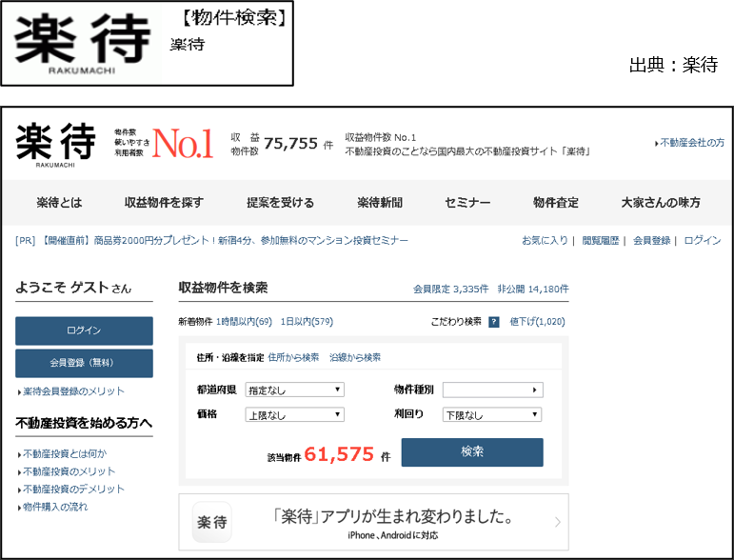This screenshot has width=734, height=560.
Task: Click the question mark help icon
Action: [x=494, y=322]
